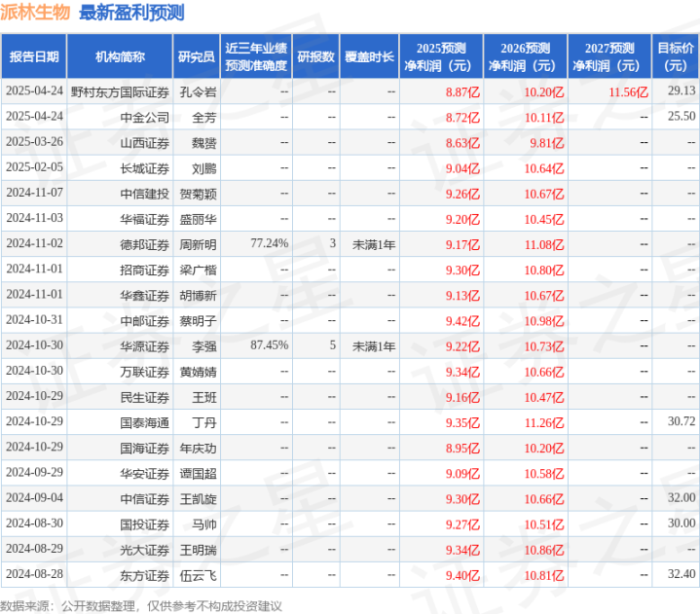Screen dimensions: 700x614
Task: Click 野村东方国际证券 institution cell
Action: click(120, 91)
